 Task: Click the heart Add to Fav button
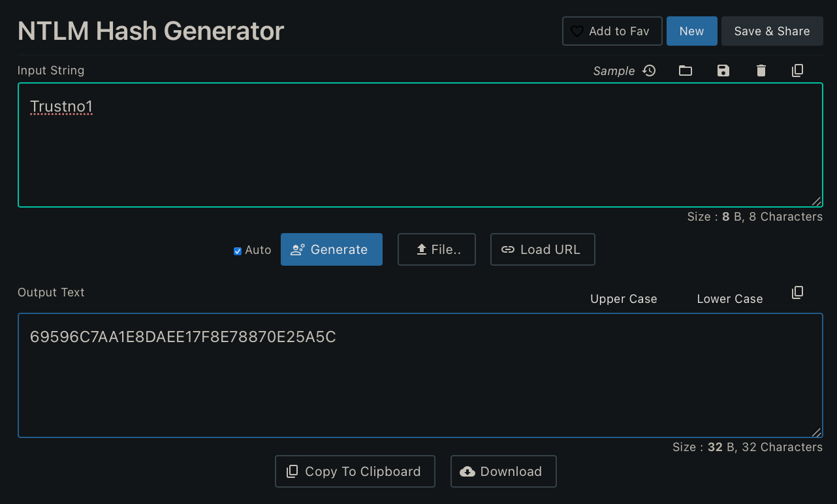tap(612, 31)
